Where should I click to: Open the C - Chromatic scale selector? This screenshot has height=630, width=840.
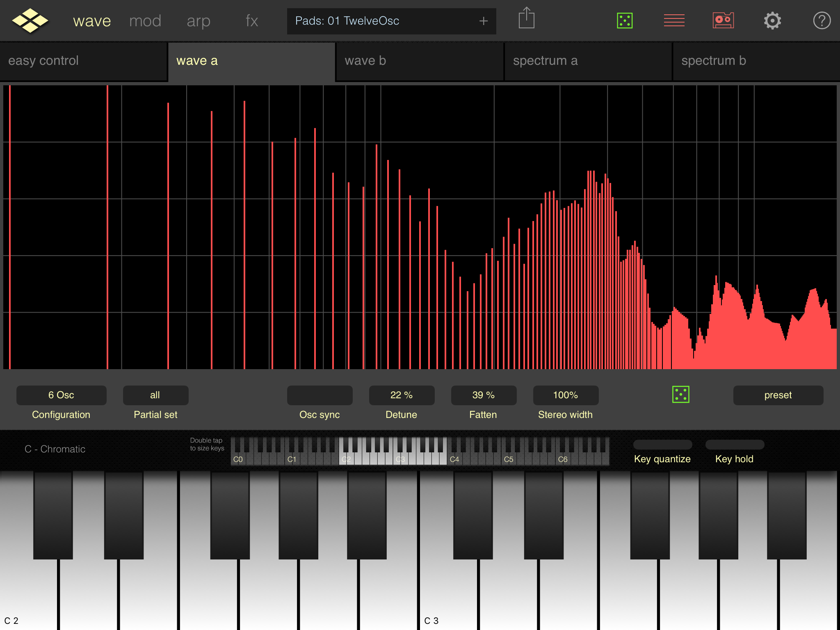click(x=55, y=449)
